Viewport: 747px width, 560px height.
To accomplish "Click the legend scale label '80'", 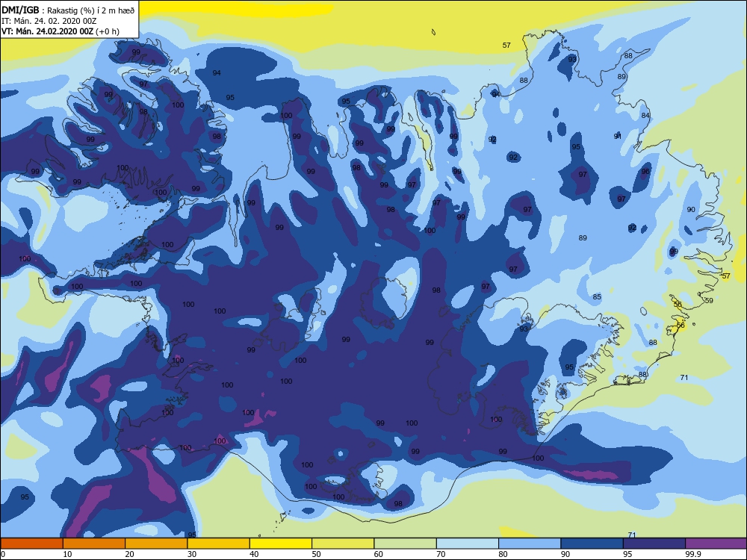I will pyautogui.click(x=503, y=554).
